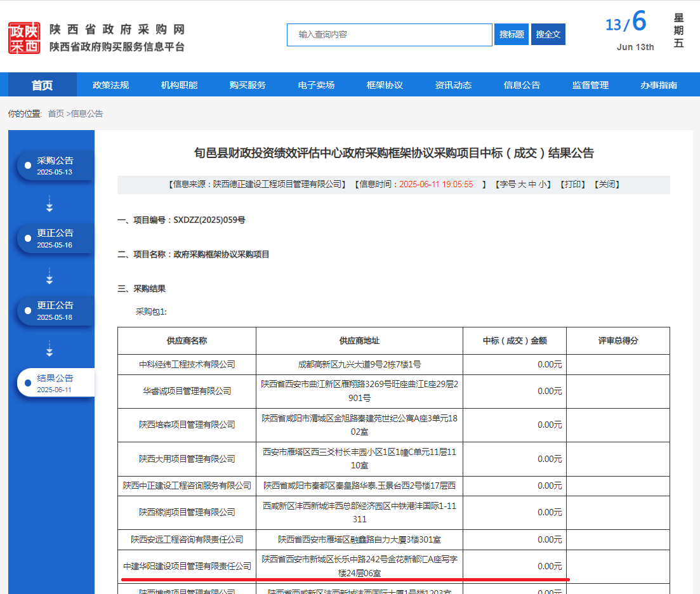The height and width of the screenshot is (594, 700).
Task: Click the 搜全文 button
Action: coord(548,34)
